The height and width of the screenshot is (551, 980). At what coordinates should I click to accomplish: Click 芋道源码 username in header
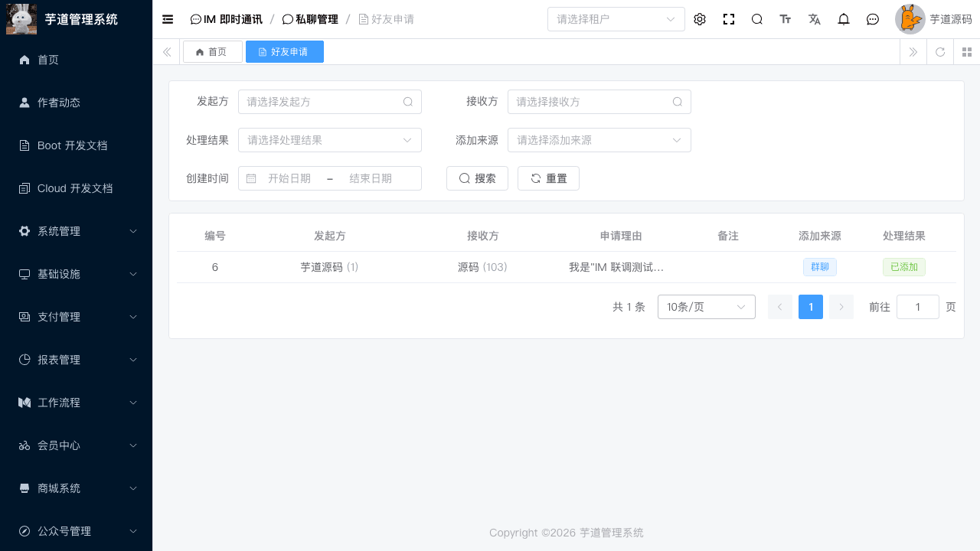951,19
